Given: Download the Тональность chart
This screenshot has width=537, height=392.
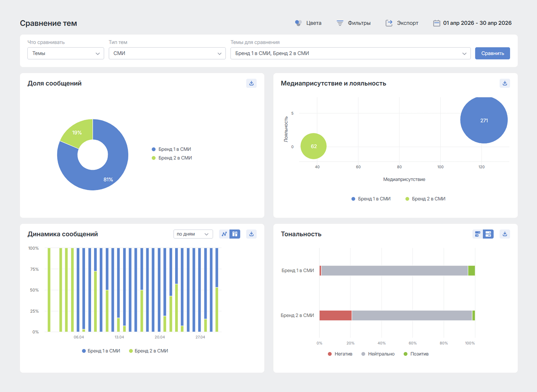Looking at the screenshot, I should pyautogui.click(x=505, y=234).
